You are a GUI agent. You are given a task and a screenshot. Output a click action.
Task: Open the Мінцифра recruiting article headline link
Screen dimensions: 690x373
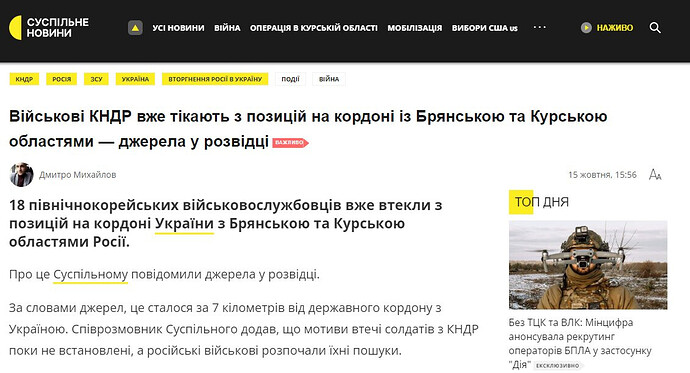click(580, 344)
